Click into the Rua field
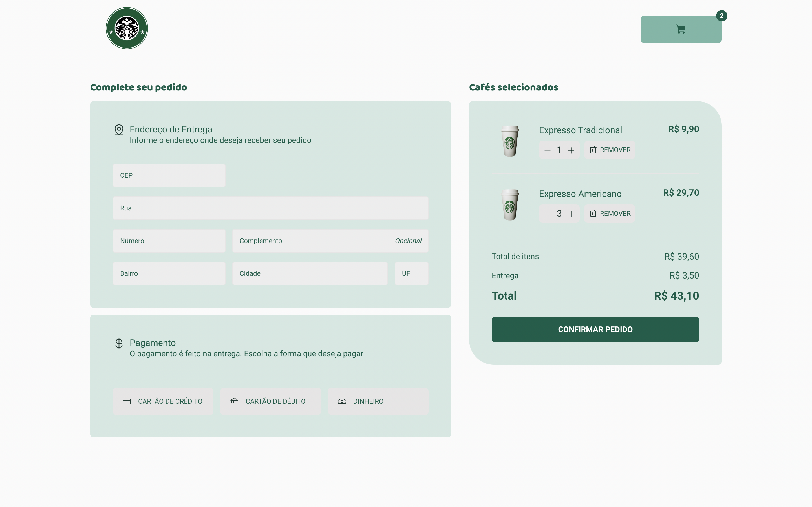 270,208
